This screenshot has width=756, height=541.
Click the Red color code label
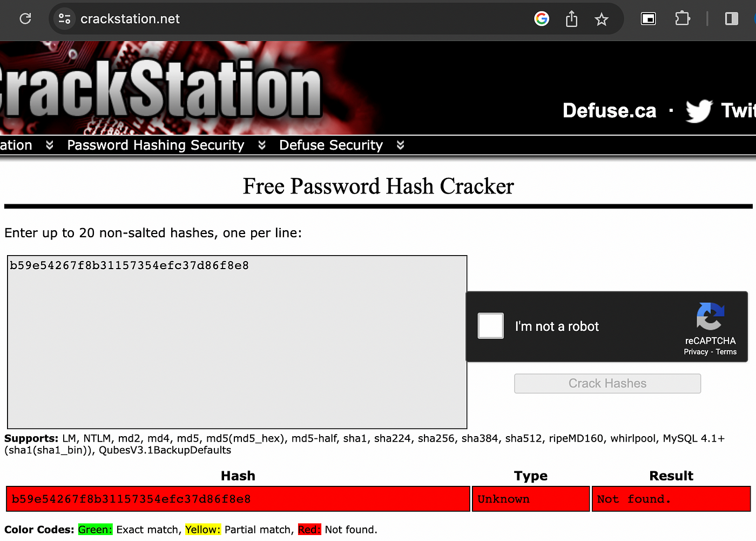click(x=309, y=530)
